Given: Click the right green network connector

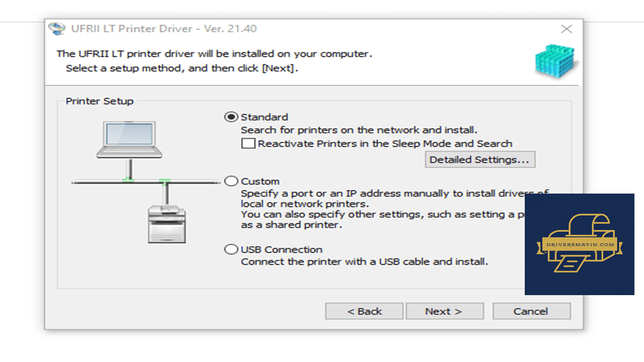Looking at the screenshot, I should point(165,181).
